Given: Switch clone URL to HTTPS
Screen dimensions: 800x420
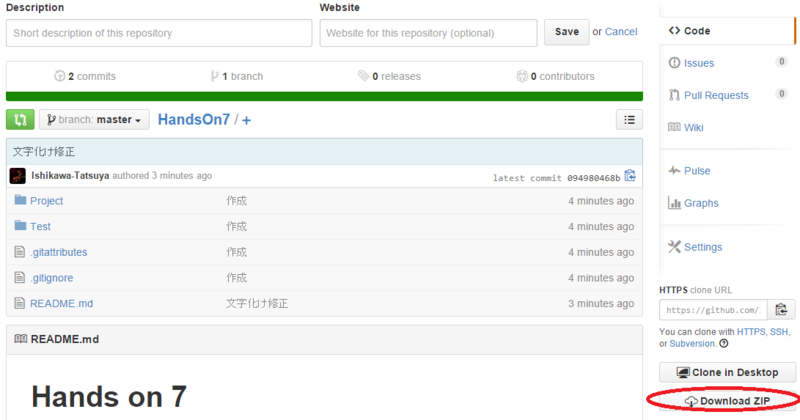Looking at the screenshot, I should (751, 332).
